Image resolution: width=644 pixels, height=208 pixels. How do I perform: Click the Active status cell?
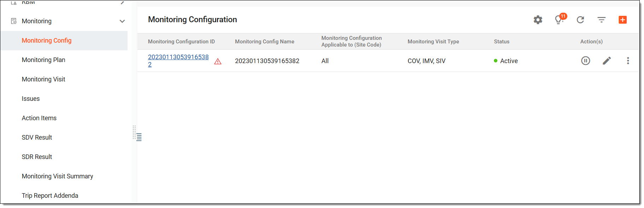506,61
